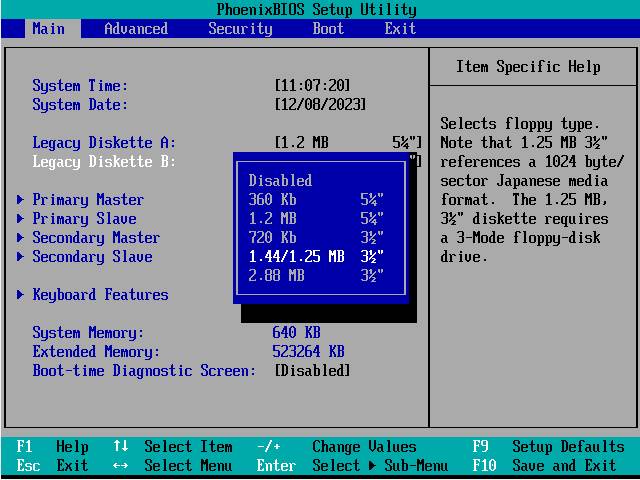Open the Secondary Slave submenu
Image resolution: width=640 pixels, height=480 pixels.
pos(92,257)
